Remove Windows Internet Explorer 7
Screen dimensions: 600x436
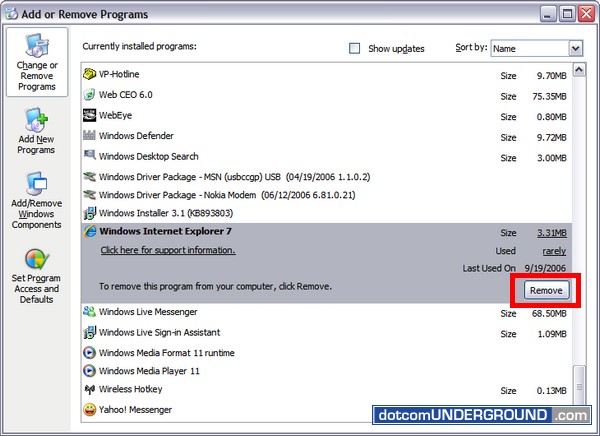click(546, 290)
